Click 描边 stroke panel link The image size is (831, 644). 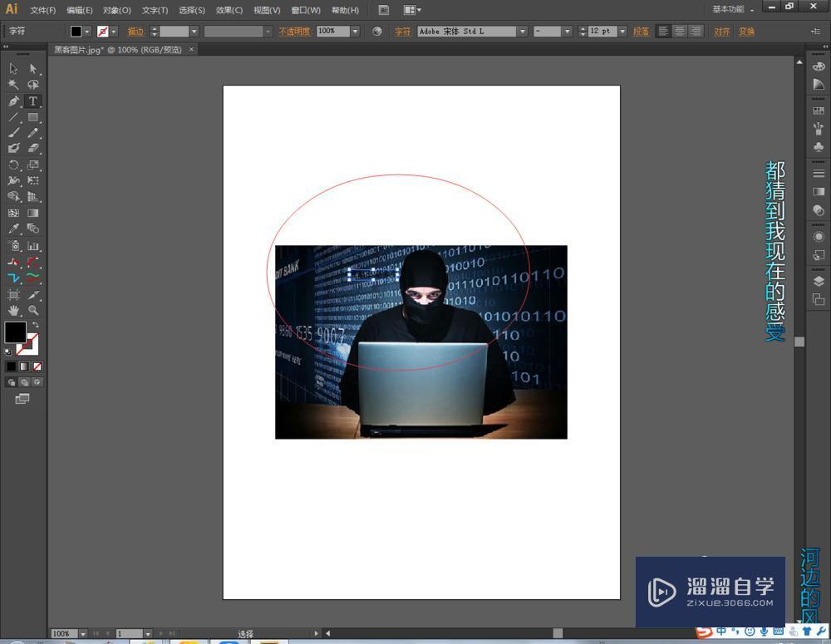coord(136,32)
